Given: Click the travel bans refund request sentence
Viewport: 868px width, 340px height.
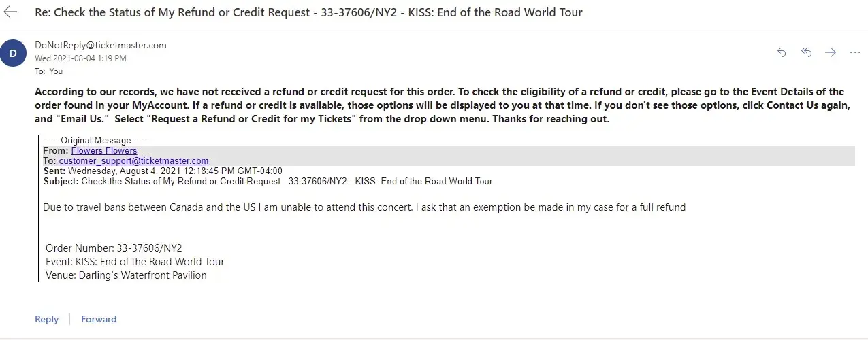Looking at the screenshot, I should tap(364, 207).
